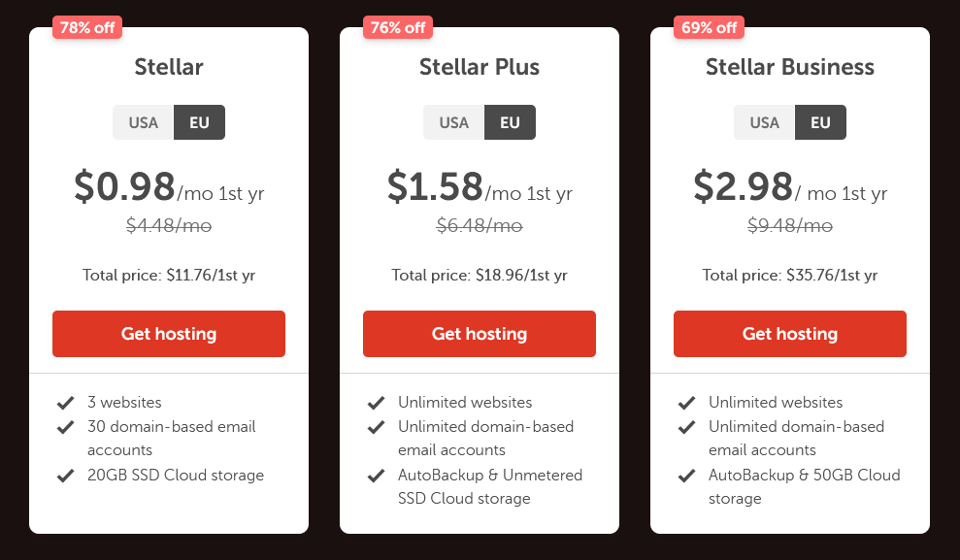Get hosting for Stellar Plus plan
The image size is (960, 560).
pyautogui.click(x=480, y=334)
